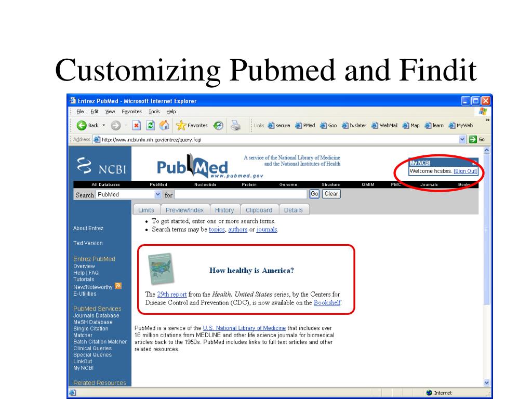Click the Back arrow button
Viewport: 532px width, 399px height.
click(87, 126)
